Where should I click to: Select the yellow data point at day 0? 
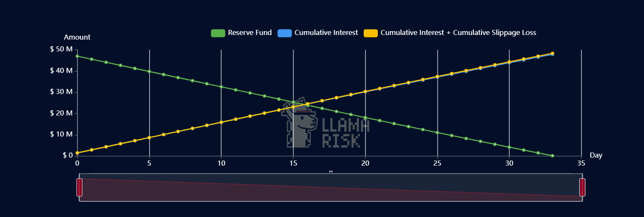(x=77, y=153)
